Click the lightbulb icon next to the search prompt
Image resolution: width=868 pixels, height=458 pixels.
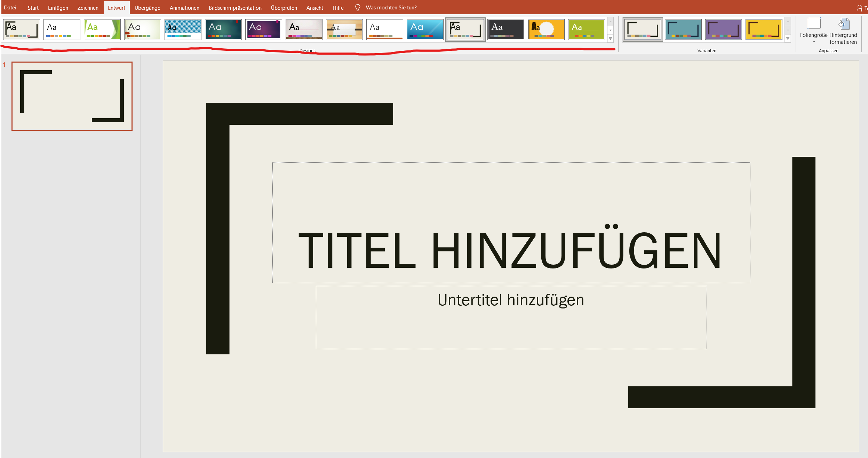point(358,7)
